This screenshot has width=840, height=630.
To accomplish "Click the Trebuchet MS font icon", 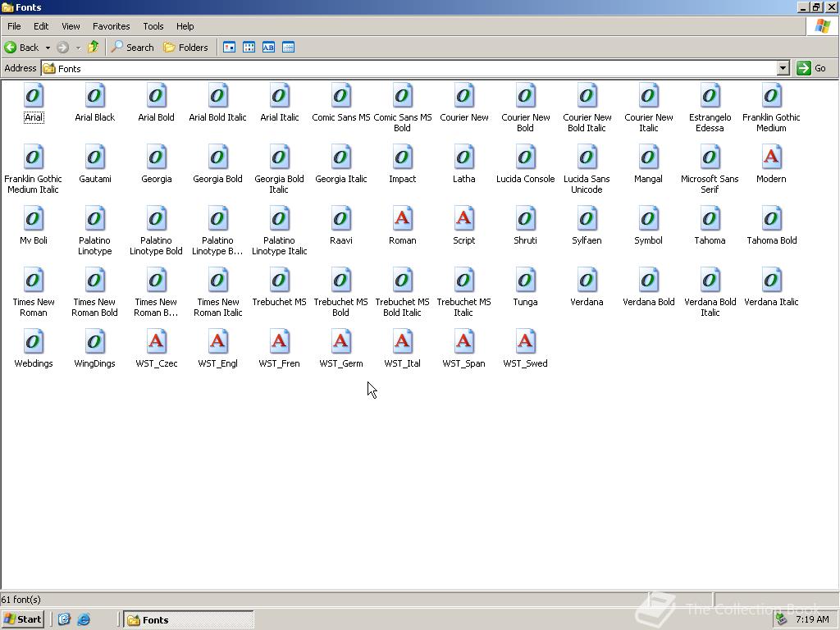I will tap(279, 281).
